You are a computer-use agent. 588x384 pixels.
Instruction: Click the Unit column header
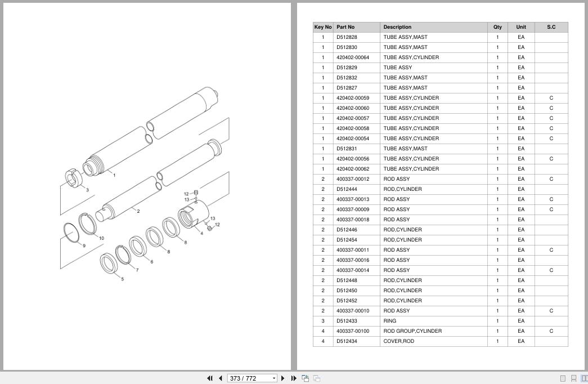click(521, 27)
